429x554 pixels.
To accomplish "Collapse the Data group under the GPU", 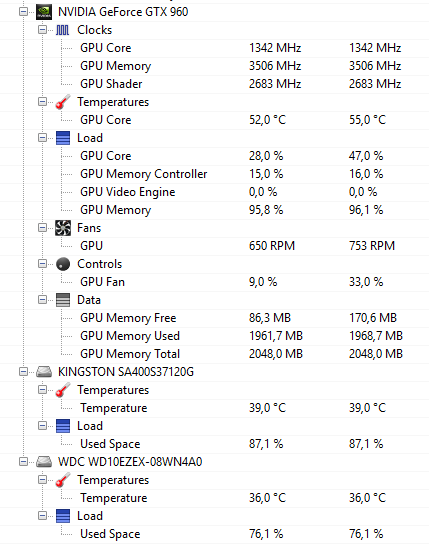I will [x=42, y=300].
